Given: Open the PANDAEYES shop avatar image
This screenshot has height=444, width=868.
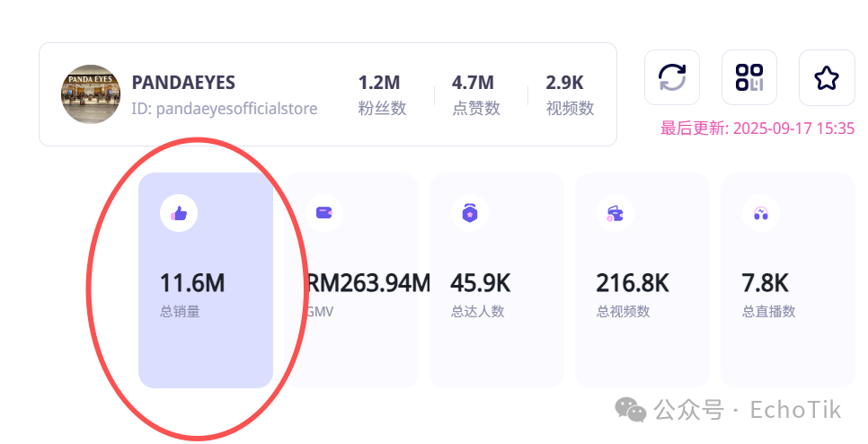Looking at the screenshot, I should [91, 94].
